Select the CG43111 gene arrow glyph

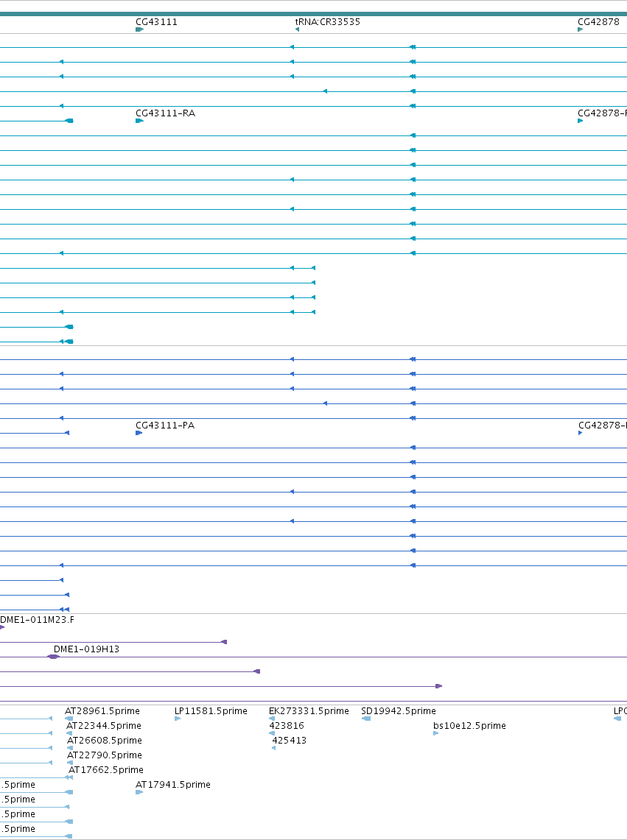point(139,29)
